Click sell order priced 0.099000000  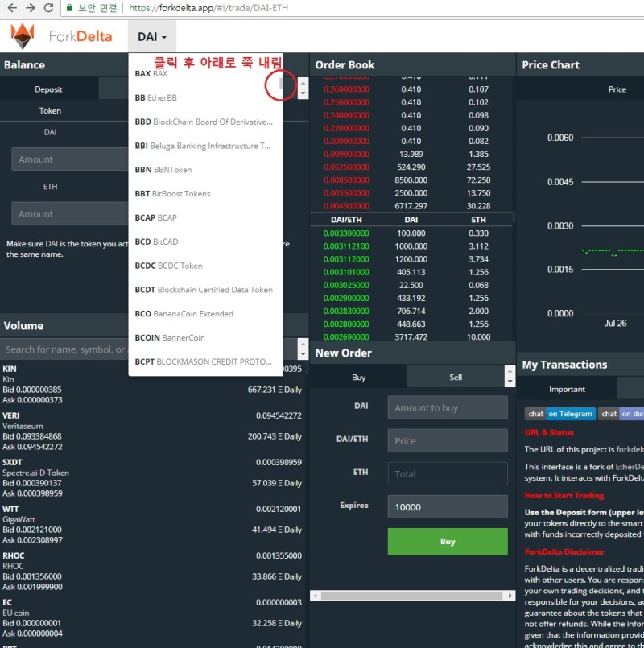411,154
